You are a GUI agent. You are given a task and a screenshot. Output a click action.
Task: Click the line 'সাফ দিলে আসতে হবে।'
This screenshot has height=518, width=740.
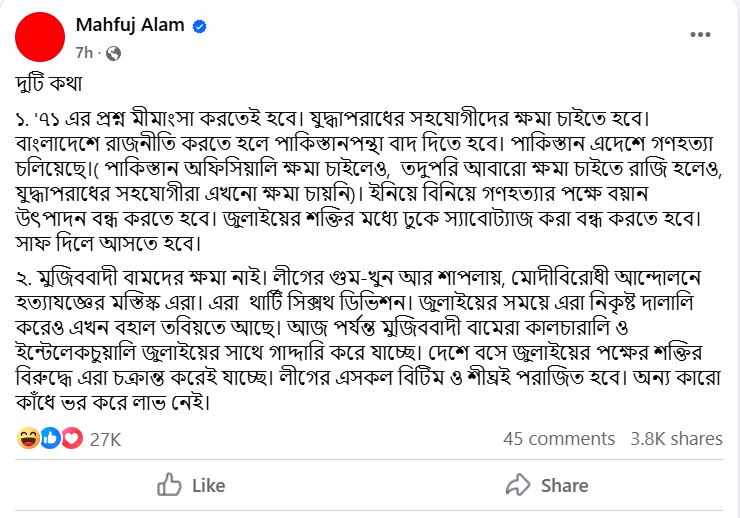109,243
